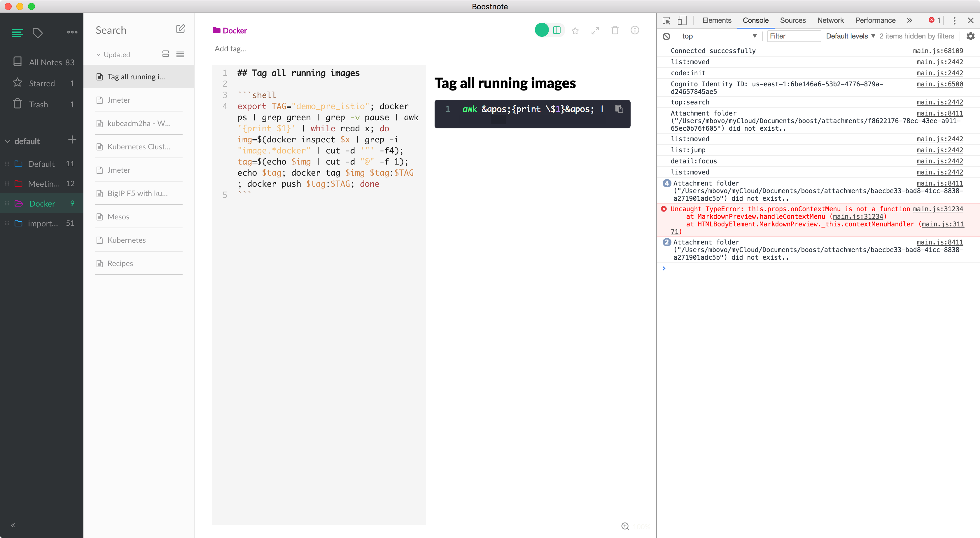Expand the note to fullscreen mode
Image resolution: width=980 pixels, height=538 pixels.
[595, 30]
